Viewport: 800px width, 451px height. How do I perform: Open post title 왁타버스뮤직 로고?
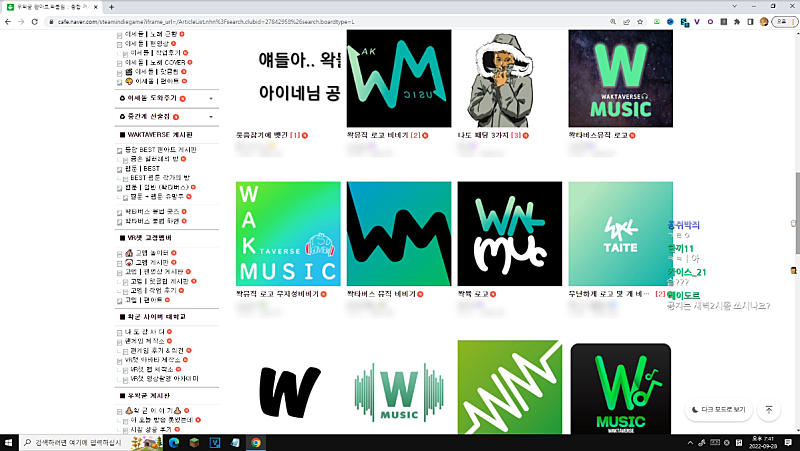(x=598, y=135)
